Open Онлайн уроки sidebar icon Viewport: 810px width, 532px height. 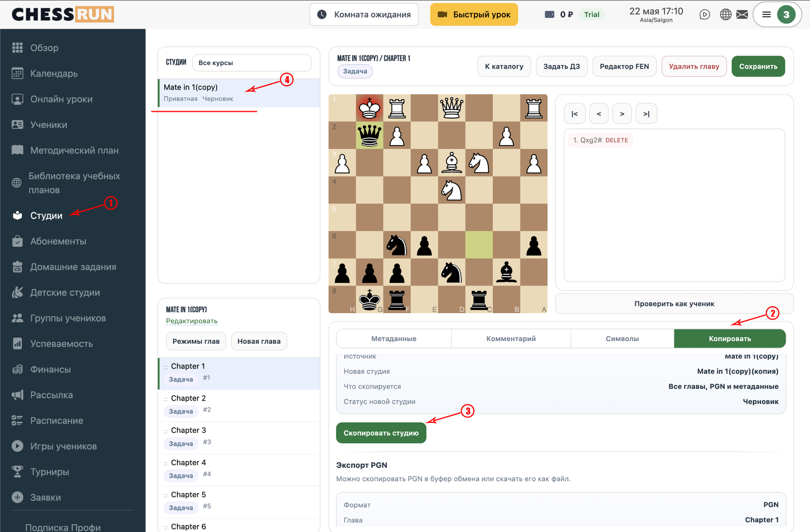[17, 99]
